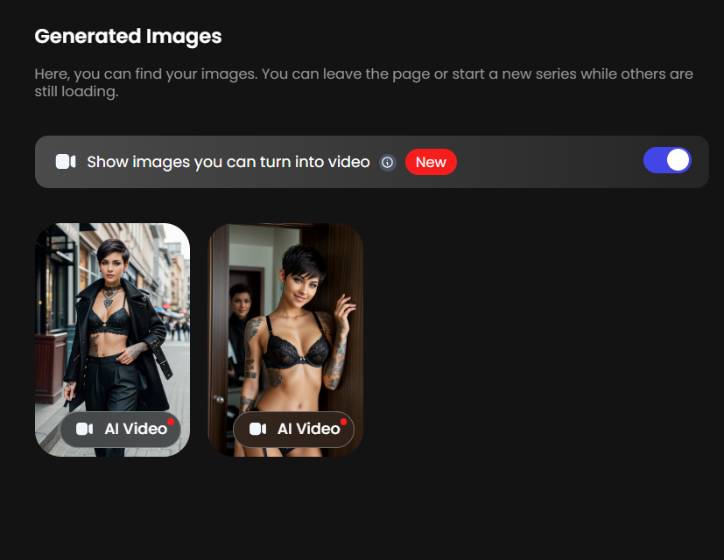Click AI Video on the street image
Viewport: 724px width, 560px height.
click(x=121, y=429)
